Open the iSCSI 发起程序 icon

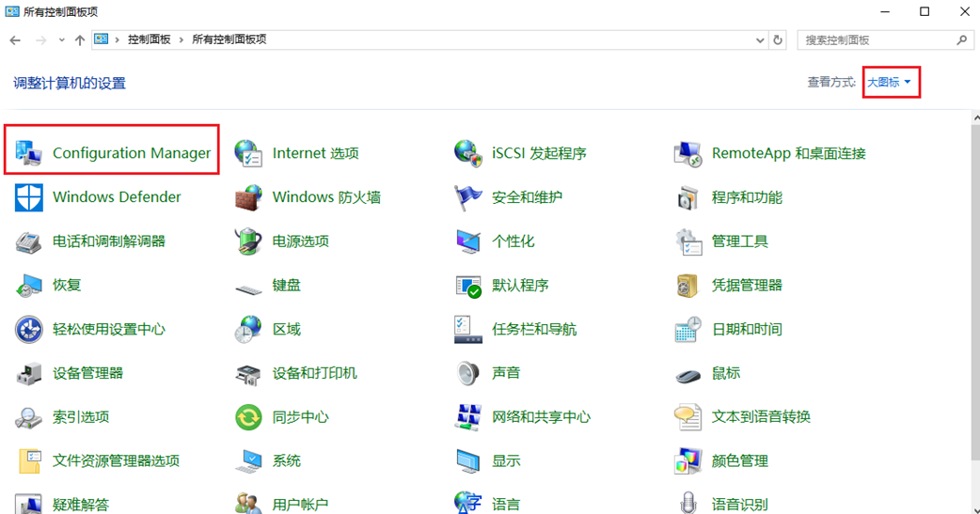(468, 153)
